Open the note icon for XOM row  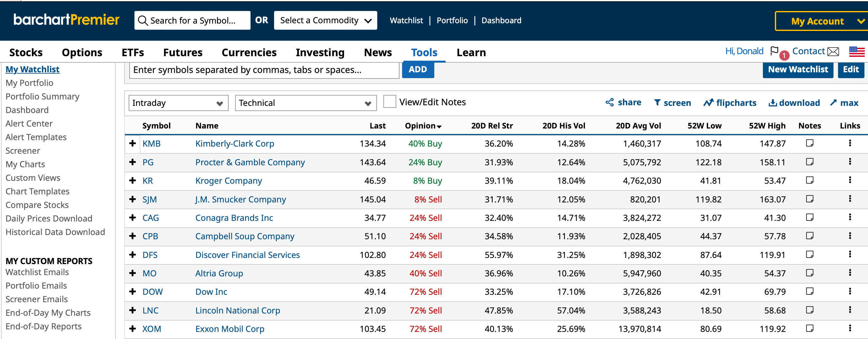point(810,329)
